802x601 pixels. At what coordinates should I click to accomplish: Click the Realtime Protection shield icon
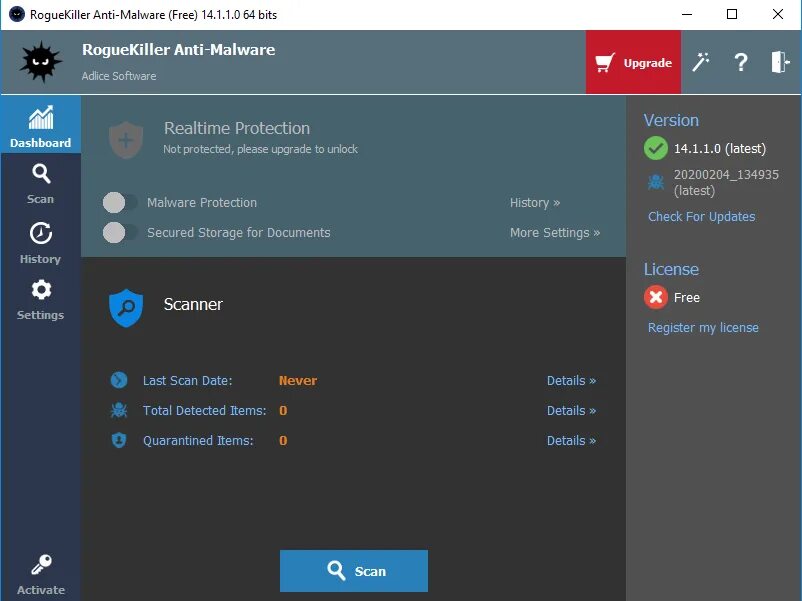pos(126,140)
